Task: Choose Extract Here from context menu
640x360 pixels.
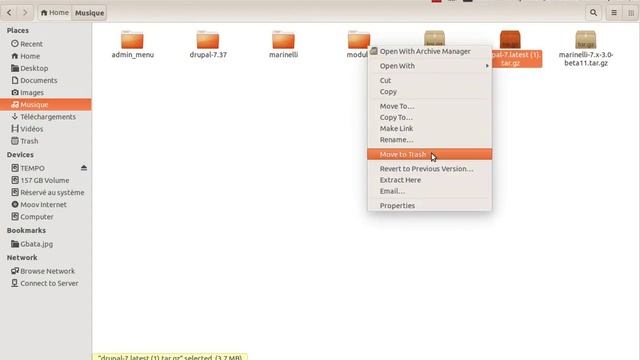Action: point(429,180)
